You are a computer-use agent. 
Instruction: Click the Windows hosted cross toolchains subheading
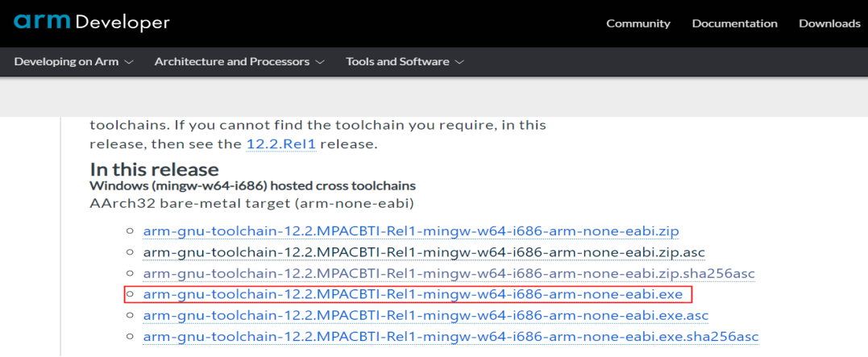click(x=252, y=185)
